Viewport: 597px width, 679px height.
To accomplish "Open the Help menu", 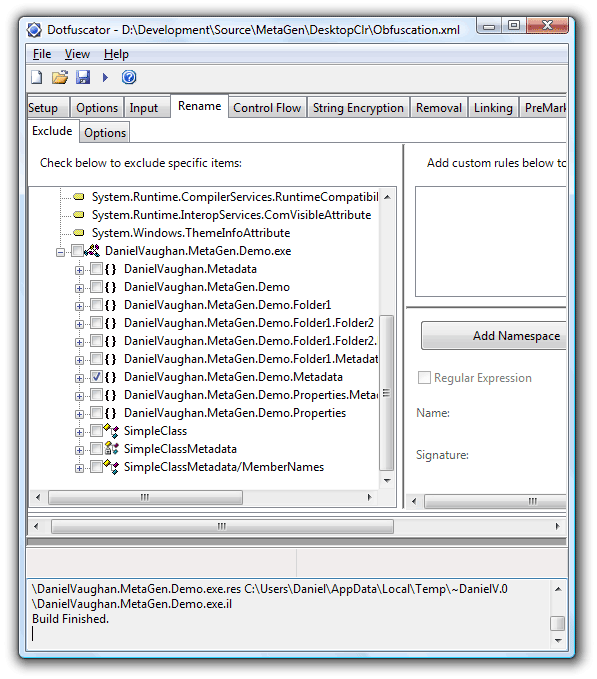I will click(116, 54).
